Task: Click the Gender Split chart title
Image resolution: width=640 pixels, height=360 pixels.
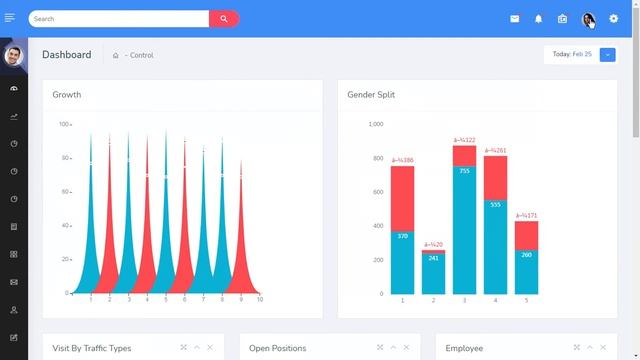Action: coord(371,95)
